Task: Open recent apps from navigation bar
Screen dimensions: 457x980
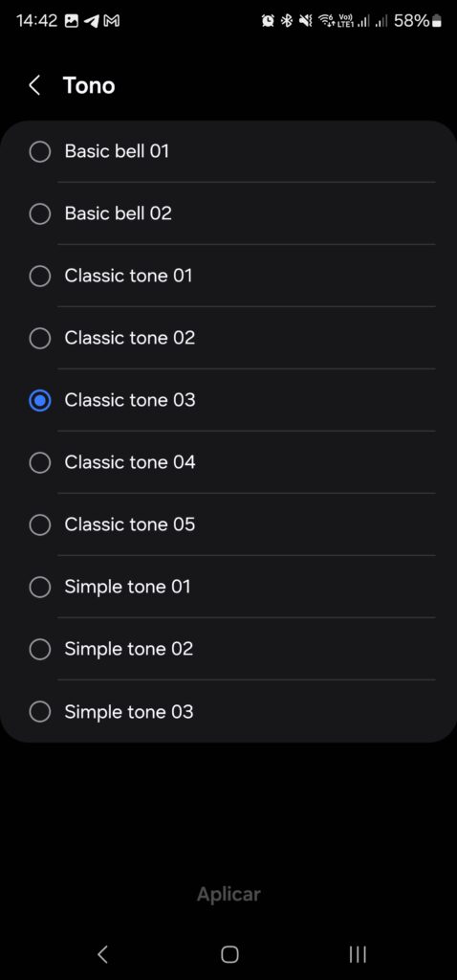Action: pos(358,954)
